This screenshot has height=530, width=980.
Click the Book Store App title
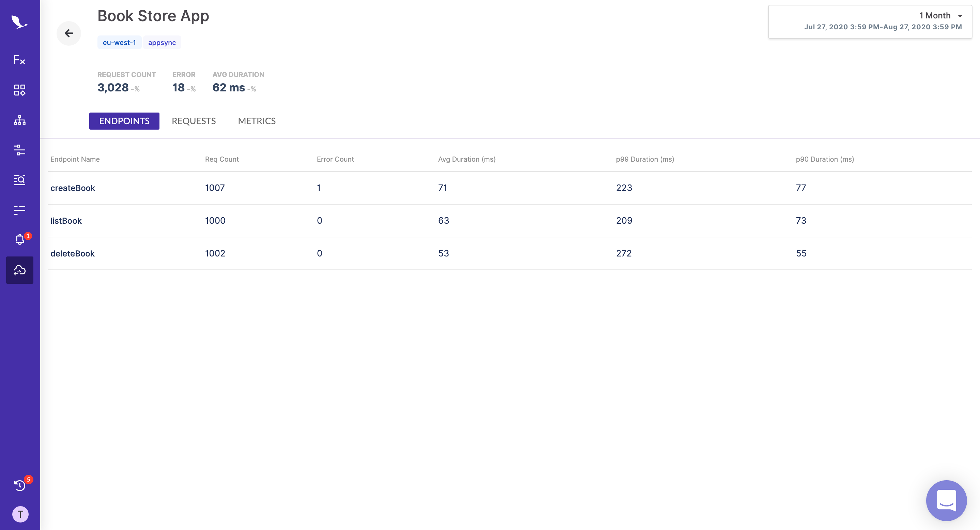point(153,16)
